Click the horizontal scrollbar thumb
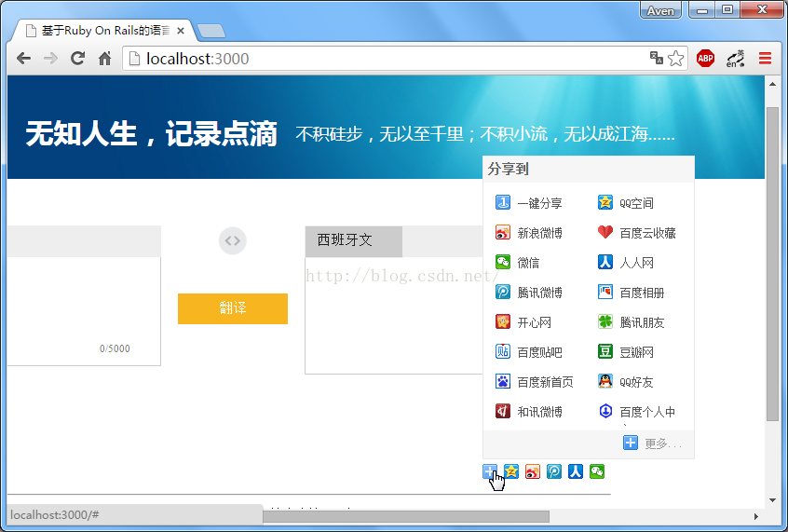This screenshot has height=532, width=788. click(x=406, y=516)
